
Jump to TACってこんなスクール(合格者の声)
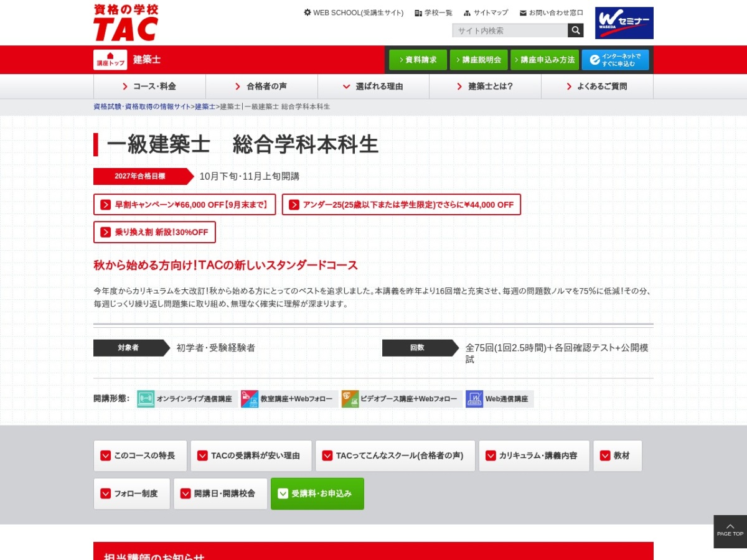coord(395,456)
